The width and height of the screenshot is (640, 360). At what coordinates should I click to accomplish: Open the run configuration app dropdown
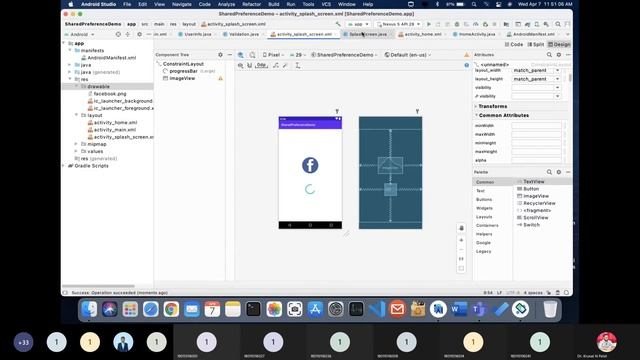click(x=358, y=24)
